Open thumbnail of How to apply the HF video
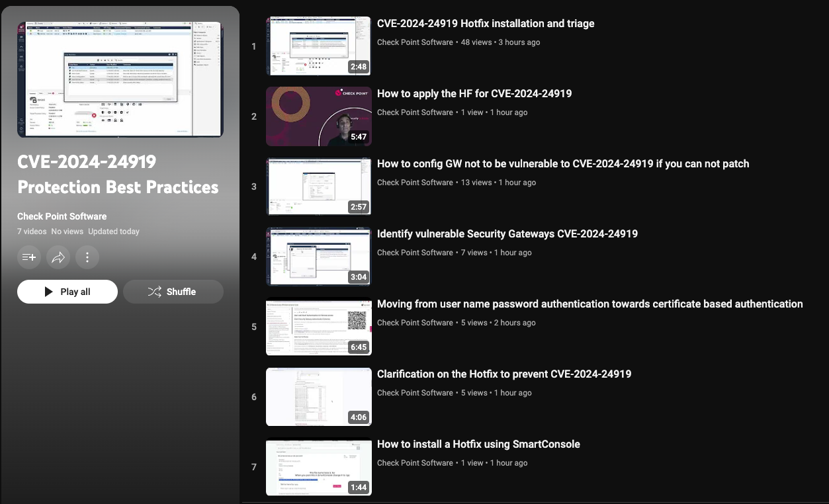 point(319,116)
